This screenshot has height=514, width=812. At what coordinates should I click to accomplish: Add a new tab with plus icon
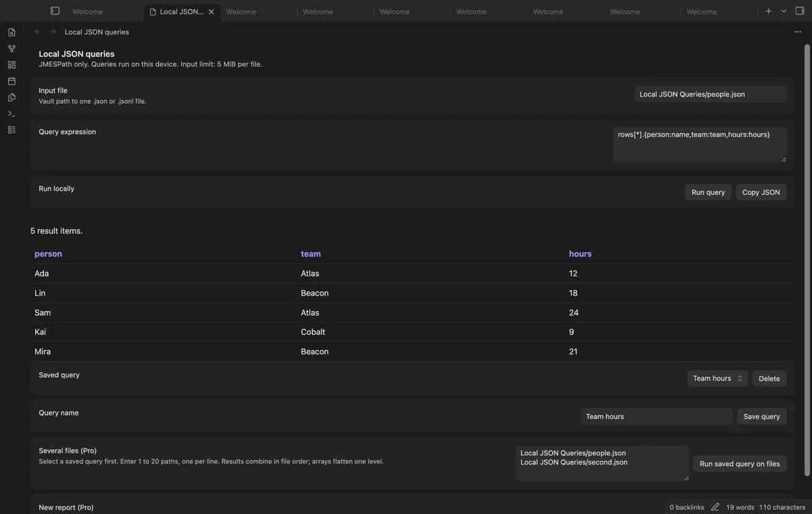tap(768, 11)
